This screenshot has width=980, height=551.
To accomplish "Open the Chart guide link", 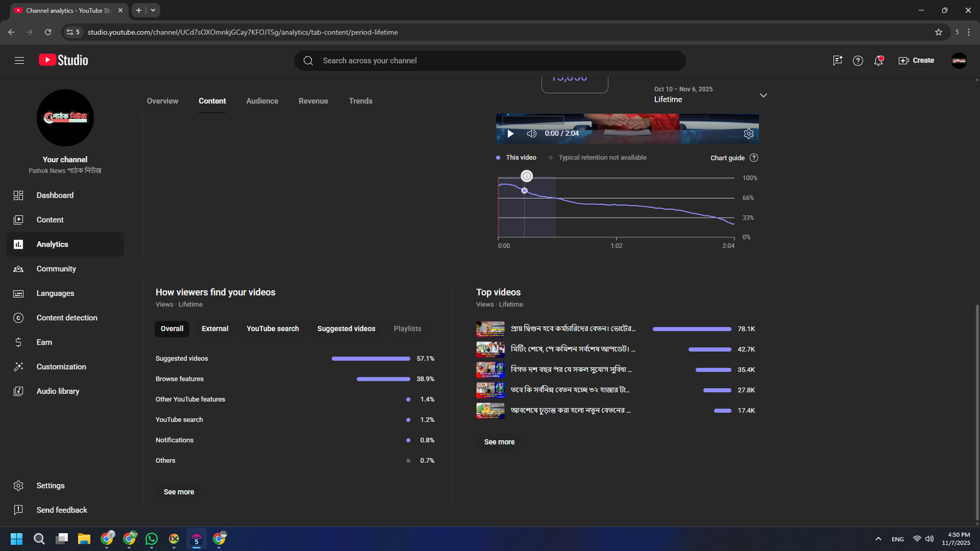I will click(x=727, y=158).
